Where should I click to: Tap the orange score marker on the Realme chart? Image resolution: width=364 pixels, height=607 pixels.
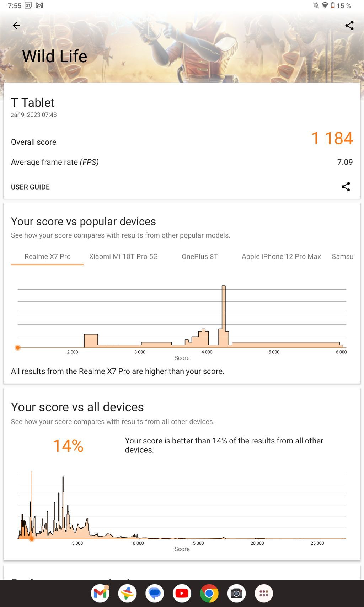coord(18,348)
